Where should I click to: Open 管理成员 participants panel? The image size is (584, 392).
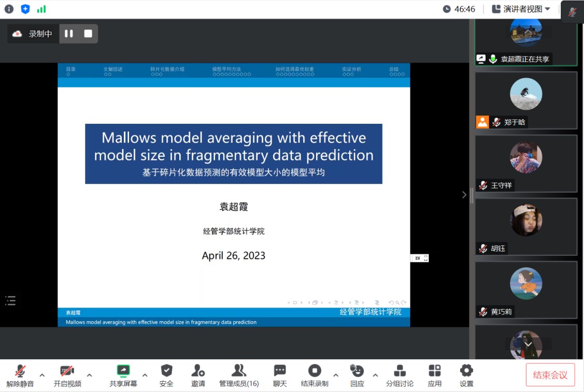tap(239, 375)
